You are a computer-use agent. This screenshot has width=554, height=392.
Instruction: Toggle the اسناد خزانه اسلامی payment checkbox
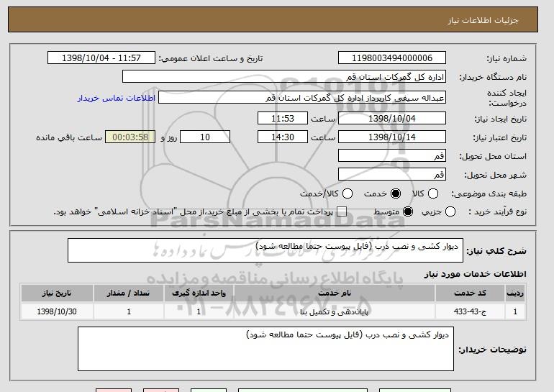point(341,211)
